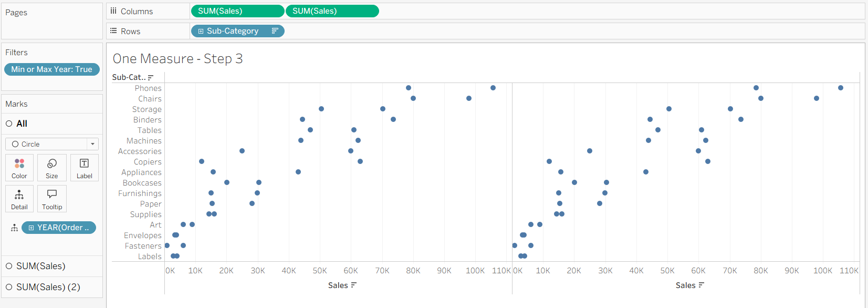This screenshot has height=308, width=868.
Task: Click the Min or Max Year filter pill
Action: [51, 69]
